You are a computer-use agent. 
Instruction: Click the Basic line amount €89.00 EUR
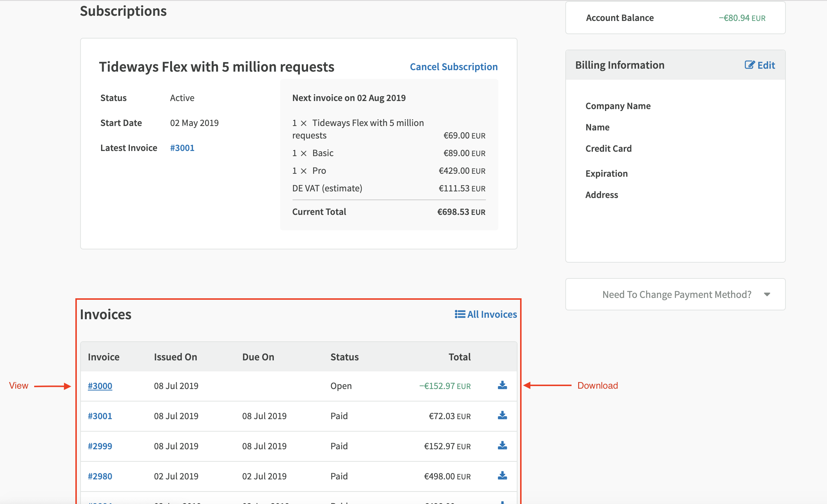point(465,153)
